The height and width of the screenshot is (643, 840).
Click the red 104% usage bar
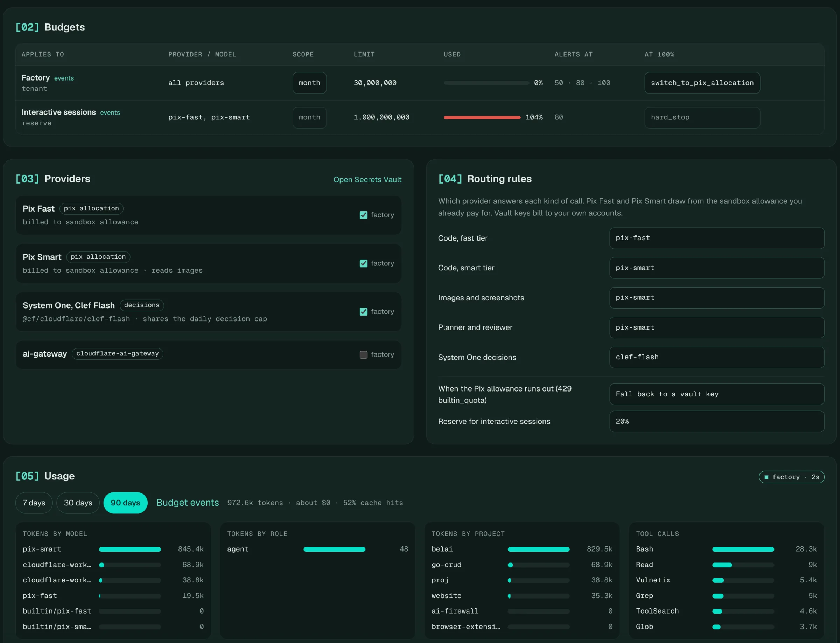click(x=482, y=118)
